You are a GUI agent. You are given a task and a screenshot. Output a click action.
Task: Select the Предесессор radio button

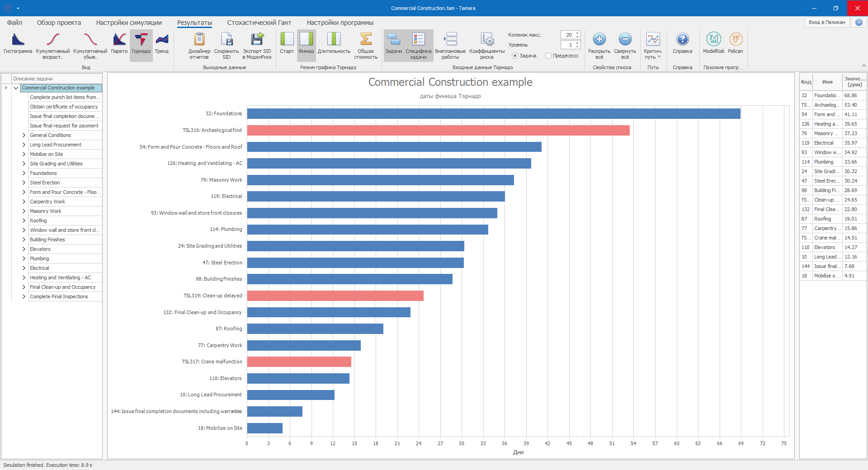(x=548, y=56)
